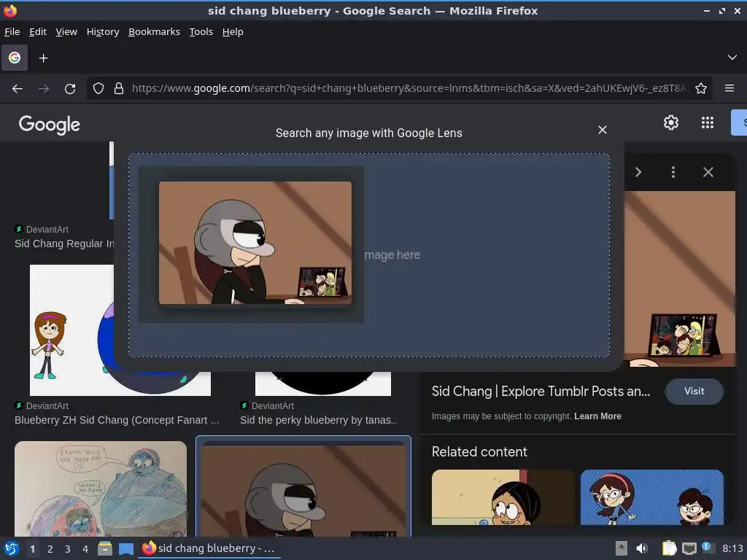
Task: Open Sid Chang Tumblr Posts title link
Action: click(541, 392)
